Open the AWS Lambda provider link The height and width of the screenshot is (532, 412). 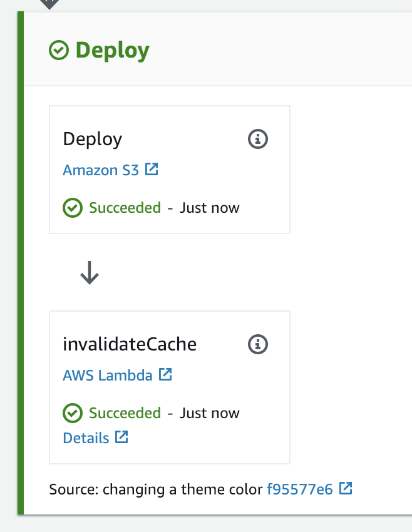point(108,376)
